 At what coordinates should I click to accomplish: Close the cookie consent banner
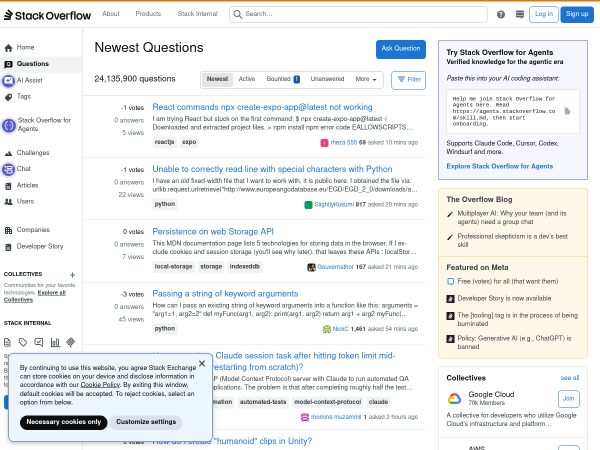[202, 363]
